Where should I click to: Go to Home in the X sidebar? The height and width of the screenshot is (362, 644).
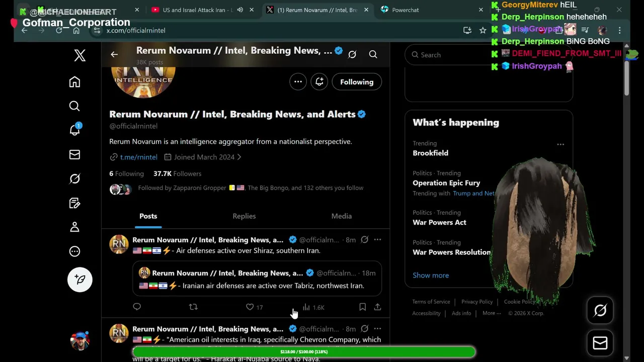74,82
